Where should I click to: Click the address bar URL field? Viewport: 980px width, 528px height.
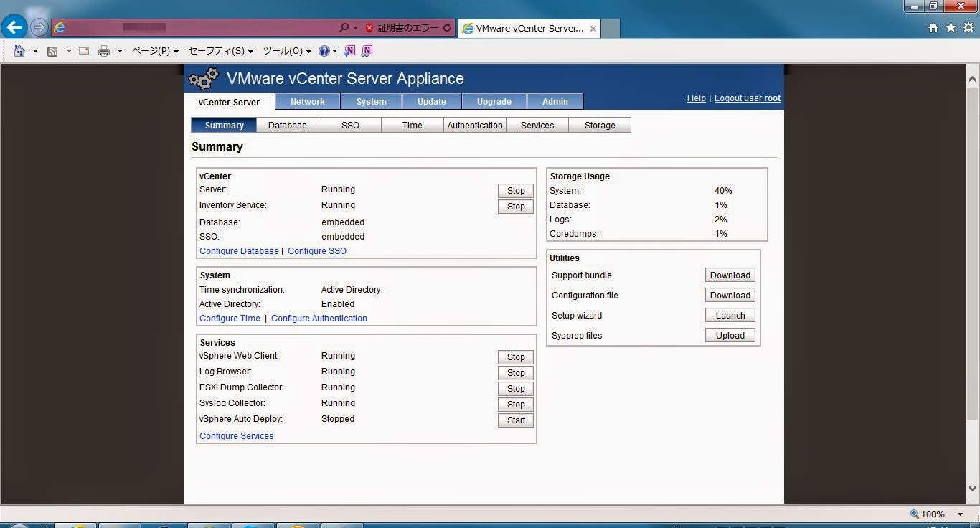pos(194,28)
